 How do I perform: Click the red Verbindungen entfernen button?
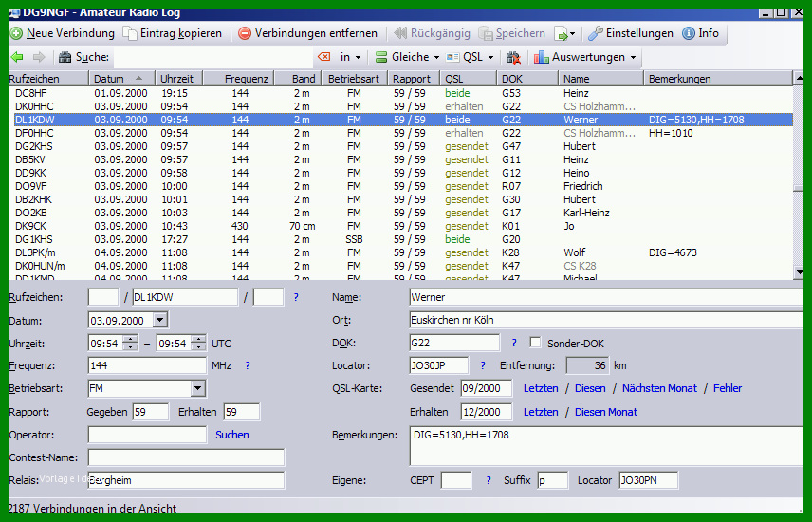307,33
